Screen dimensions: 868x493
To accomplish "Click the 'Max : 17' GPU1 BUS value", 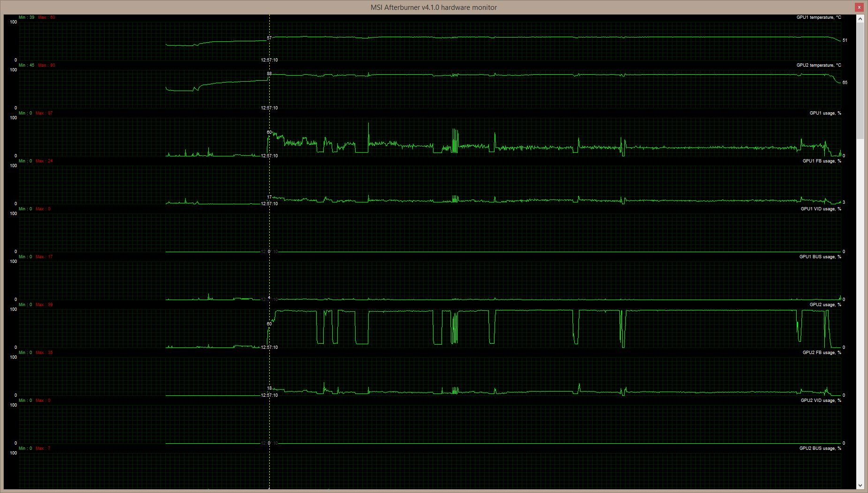I will pyautogui.click(x=44, y=257).
